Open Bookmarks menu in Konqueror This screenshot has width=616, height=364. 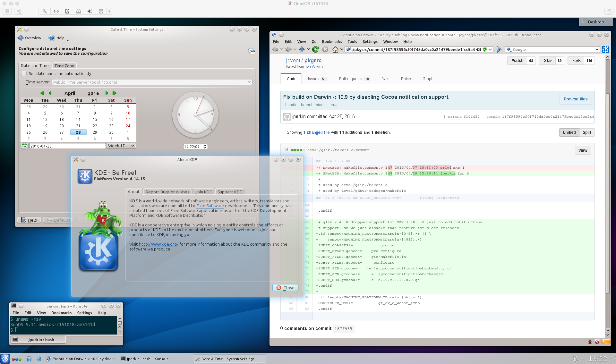pos(332,42)
